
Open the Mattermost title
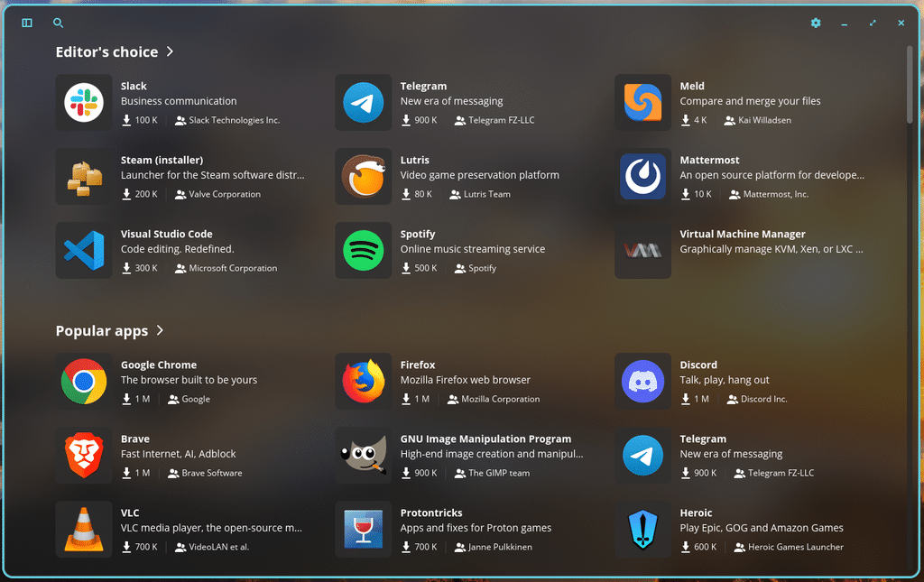[709, 161]
